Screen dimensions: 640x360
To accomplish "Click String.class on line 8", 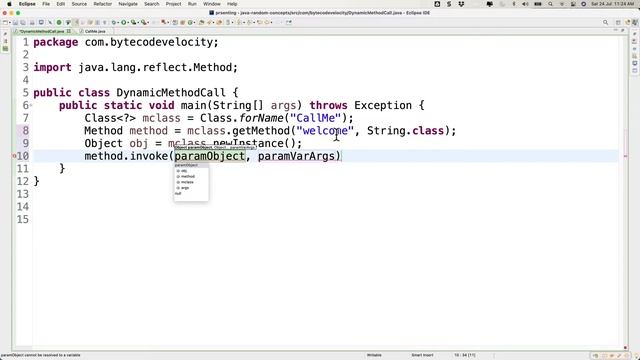I will point(405,131).
